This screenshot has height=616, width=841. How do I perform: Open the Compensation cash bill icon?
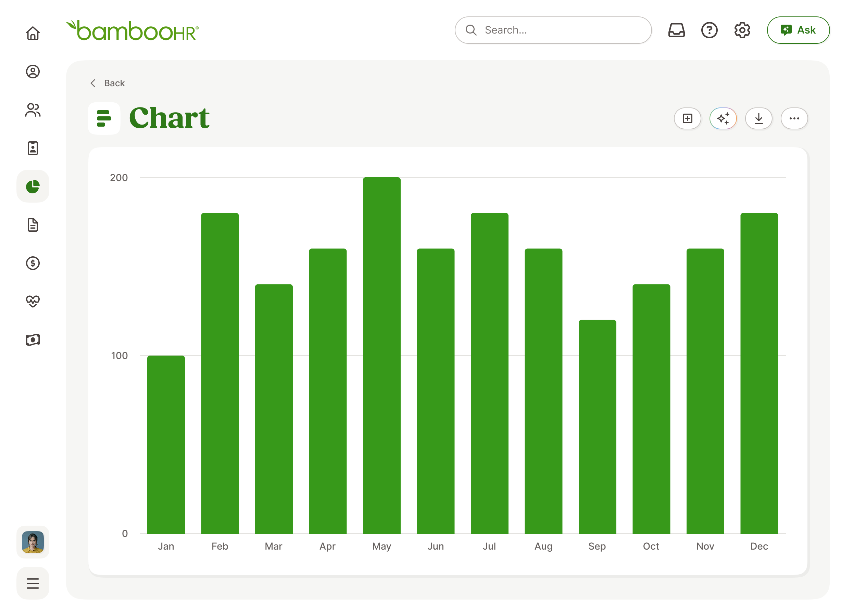click(x=33, y=340)
